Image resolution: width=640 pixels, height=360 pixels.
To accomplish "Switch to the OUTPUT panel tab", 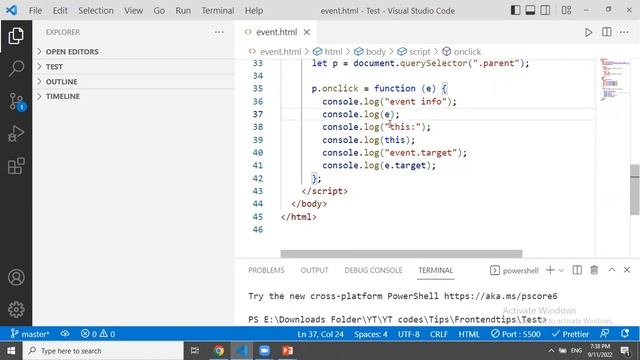I will [x=314, y=270].
